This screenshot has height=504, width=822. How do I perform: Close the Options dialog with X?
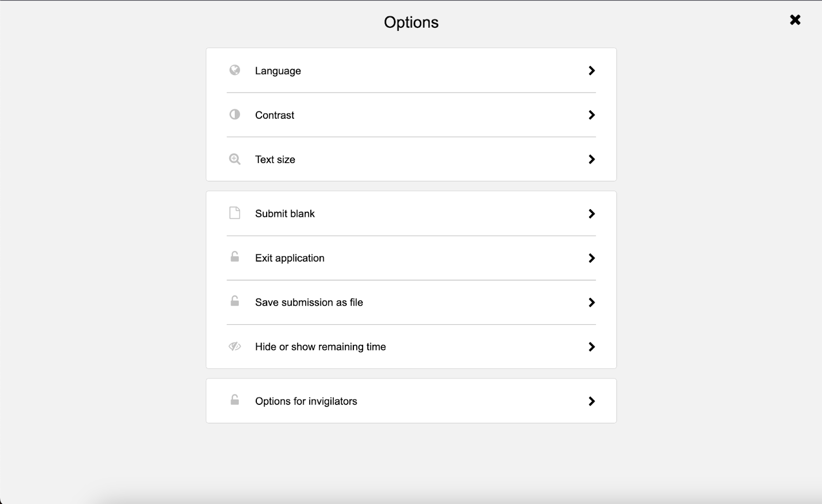click(x=795, y=20)
